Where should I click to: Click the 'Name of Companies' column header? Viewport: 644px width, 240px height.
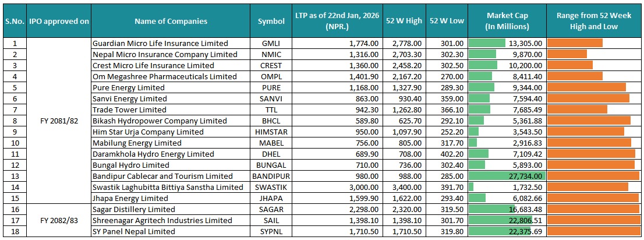tap(171, 22)
